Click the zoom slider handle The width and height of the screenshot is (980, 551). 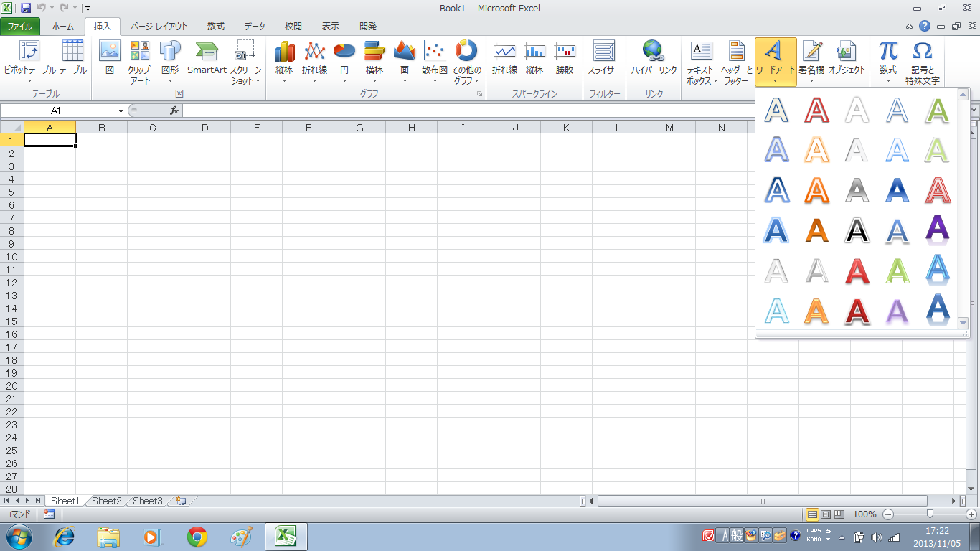pos(930,514)
